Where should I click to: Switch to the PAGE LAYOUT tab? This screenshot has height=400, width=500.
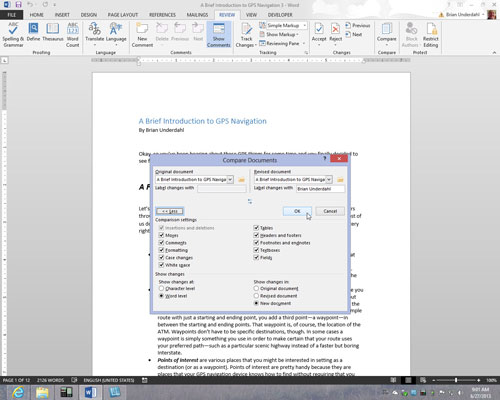point(123,15)
